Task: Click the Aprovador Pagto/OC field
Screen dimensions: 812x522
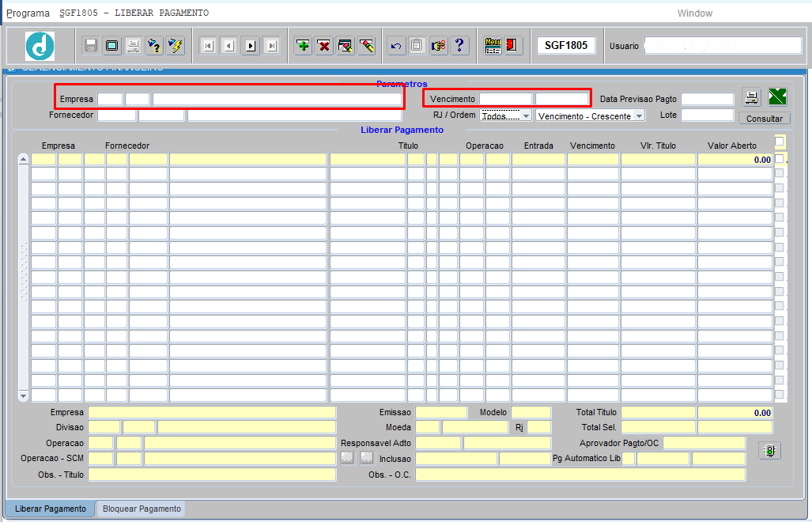Action: (704, 443)
